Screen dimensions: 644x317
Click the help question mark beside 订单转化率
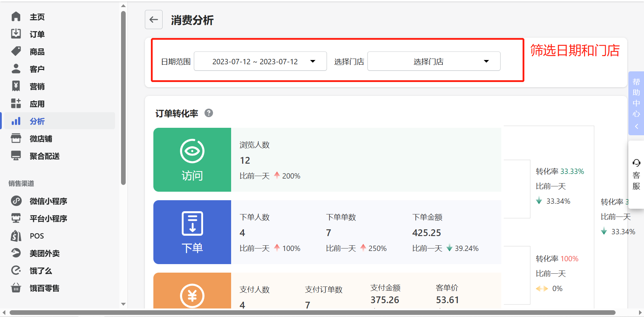(x=209, y=113)
